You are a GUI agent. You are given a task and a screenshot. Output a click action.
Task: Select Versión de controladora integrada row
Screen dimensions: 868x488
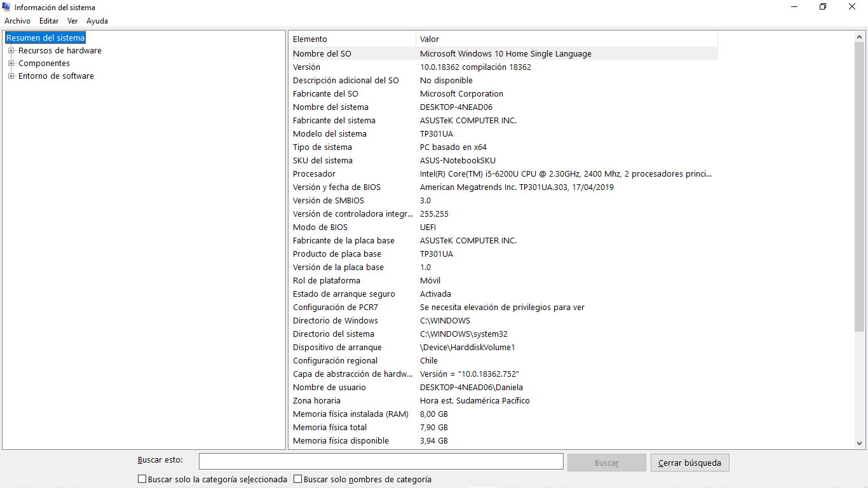(504, 214)
